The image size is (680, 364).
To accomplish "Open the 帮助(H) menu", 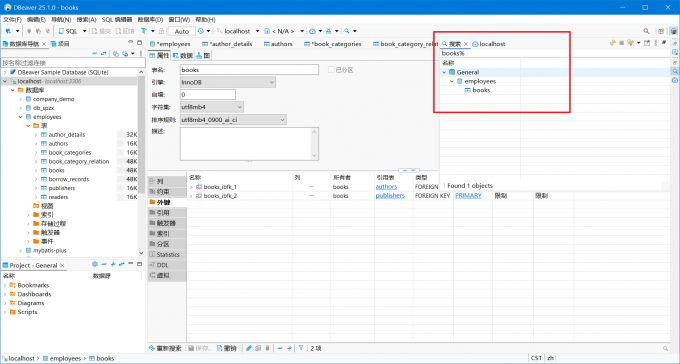I will coord(205,20).
